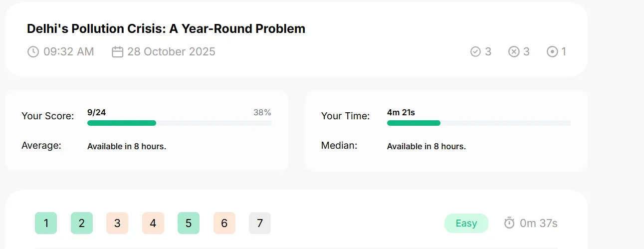This screenshot has height=249, width=644.
Task: Click the incorrect-answers cross circle icon
Action: (514, 51)
